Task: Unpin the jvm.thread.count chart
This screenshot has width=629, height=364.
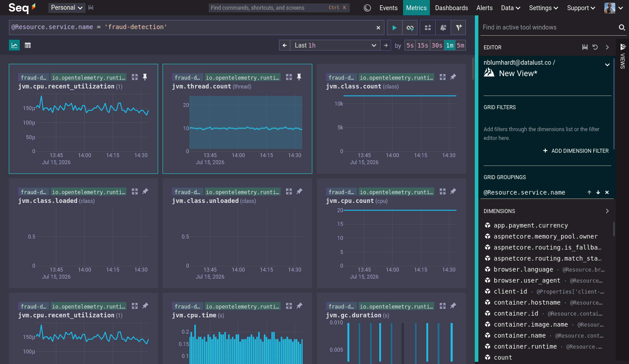Action: pyautogui.click(x=299, y=77)
